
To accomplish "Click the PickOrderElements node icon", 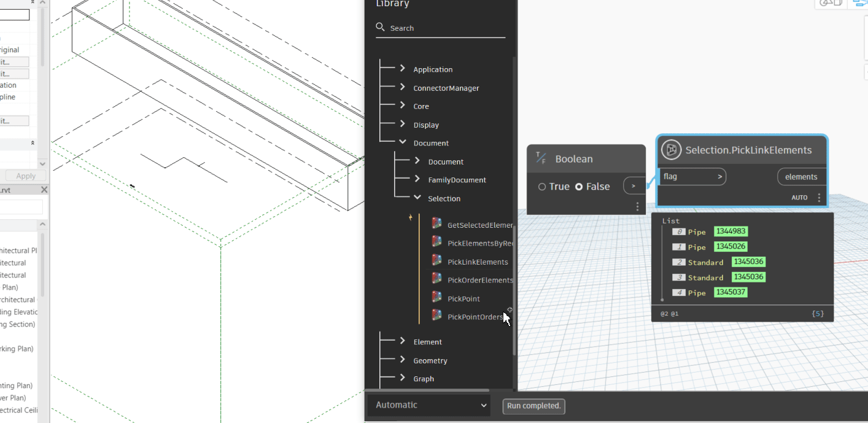I will pyautogui.click(x=436, y=279).
